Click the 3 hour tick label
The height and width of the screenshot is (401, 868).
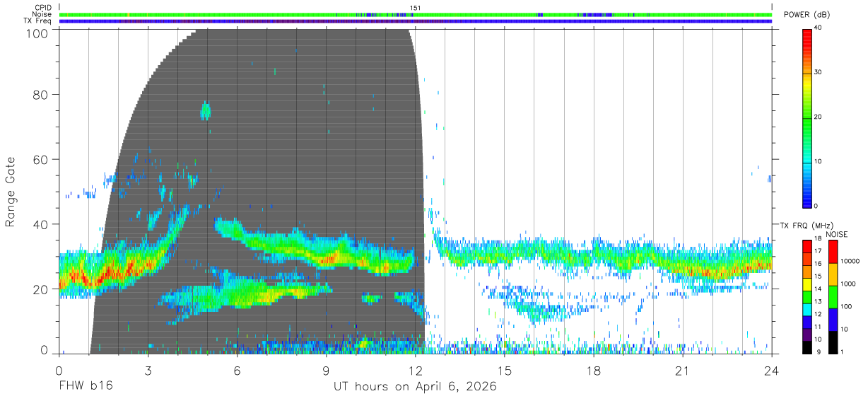pyautogui.click(x=148, y=371)
